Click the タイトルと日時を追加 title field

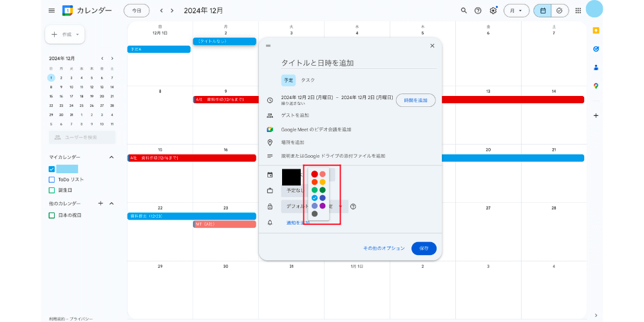pos(359,63)
